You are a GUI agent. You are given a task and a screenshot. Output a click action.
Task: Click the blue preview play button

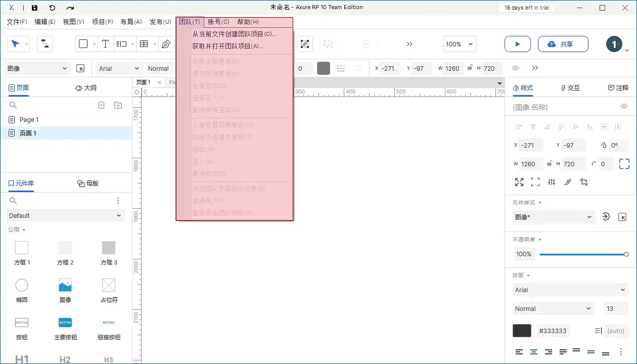(517, 44)
